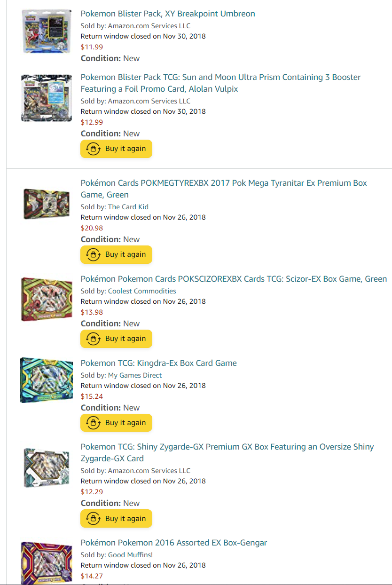Click Alolan Vulpix blister pack thumbnail image
The image size is (392, 585).
[46, 98]
